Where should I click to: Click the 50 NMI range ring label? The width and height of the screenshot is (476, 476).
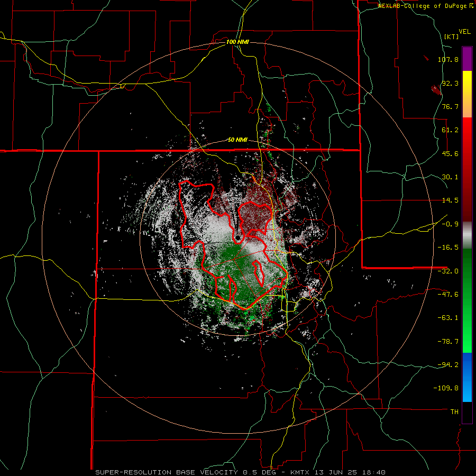click(x=237, y=140)
